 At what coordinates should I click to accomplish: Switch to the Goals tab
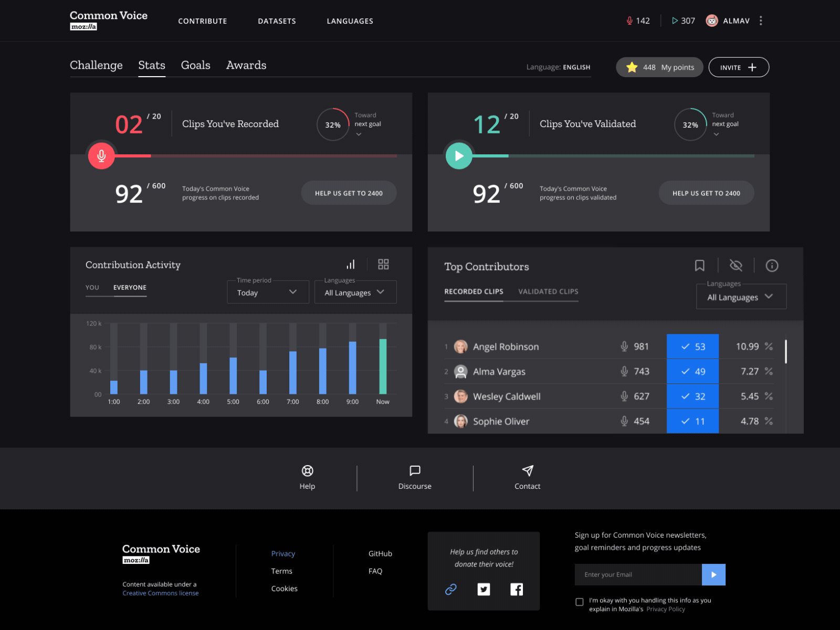[x=195, y=65]
